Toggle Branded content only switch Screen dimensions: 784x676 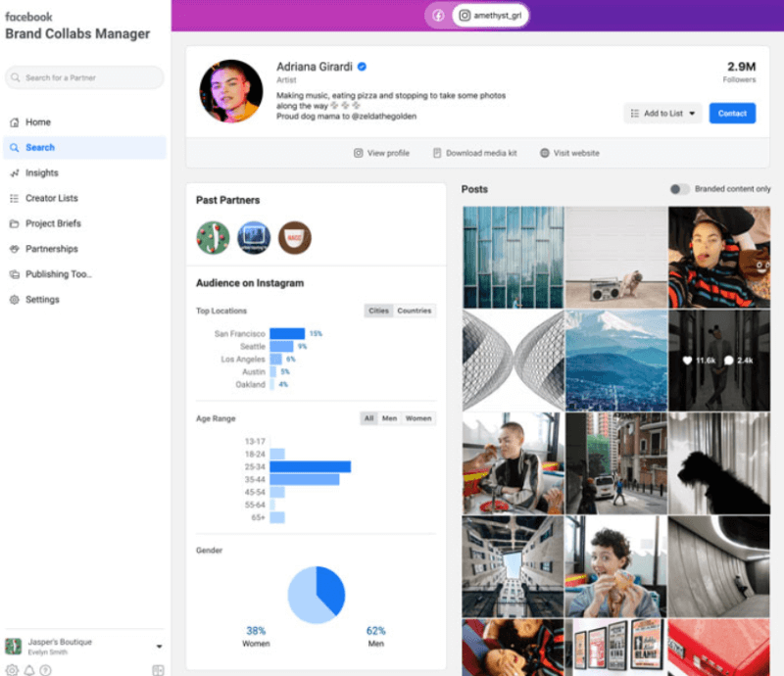(679, 189)
